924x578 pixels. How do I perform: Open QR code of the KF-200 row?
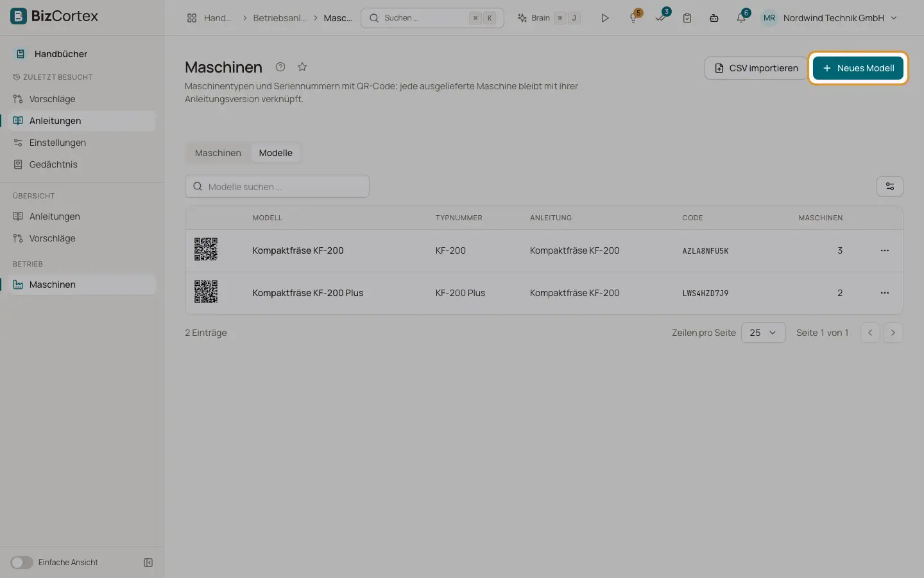pyautogui.click(x=206, y=250)
